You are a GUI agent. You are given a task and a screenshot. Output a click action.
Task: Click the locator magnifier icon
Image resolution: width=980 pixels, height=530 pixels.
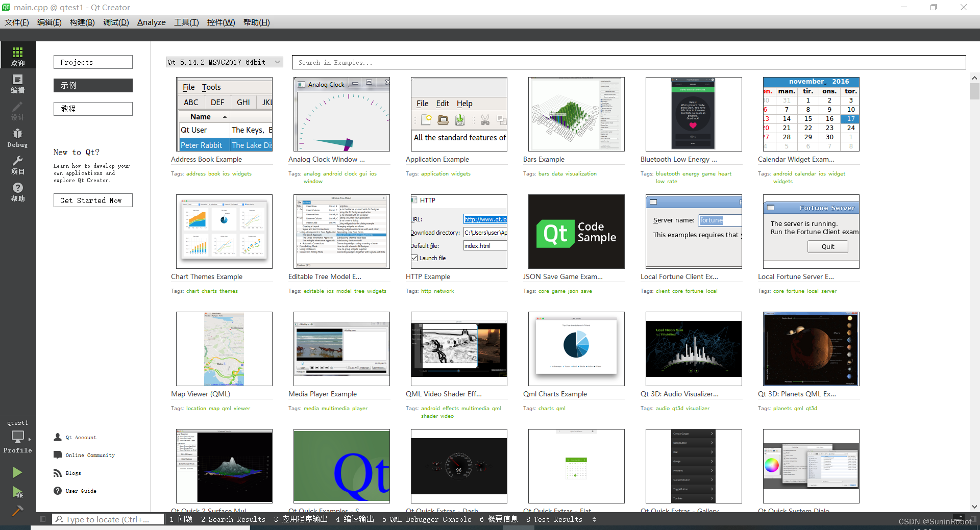(x=59, y=519)
